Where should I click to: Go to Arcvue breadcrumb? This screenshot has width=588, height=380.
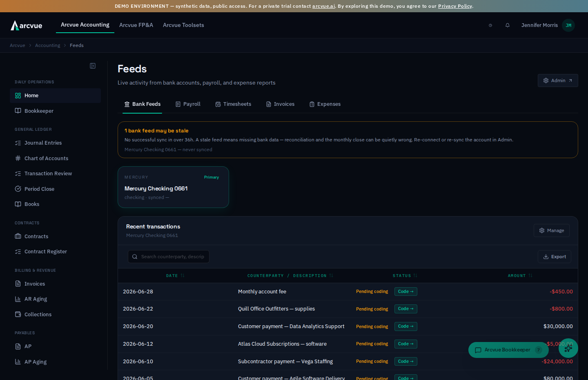18,45
